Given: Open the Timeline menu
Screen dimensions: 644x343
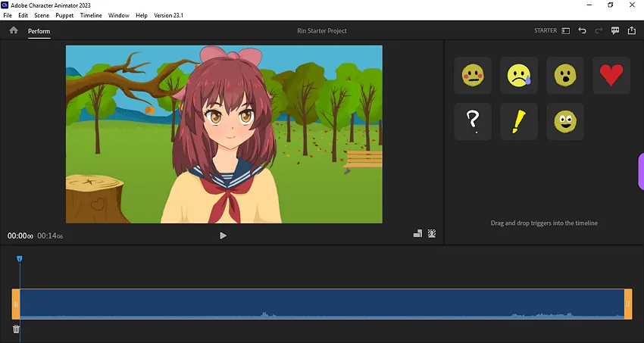Looking at the screenshot, I should click(91, 15).
